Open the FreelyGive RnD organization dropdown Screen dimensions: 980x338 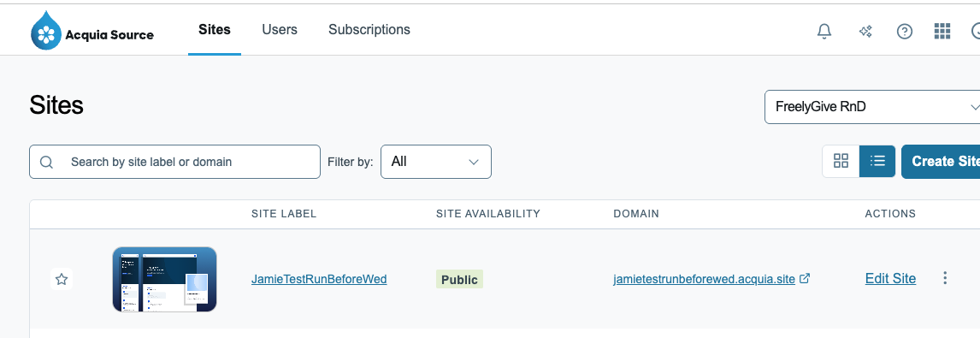pyautogui.click(x=872, y=106)
